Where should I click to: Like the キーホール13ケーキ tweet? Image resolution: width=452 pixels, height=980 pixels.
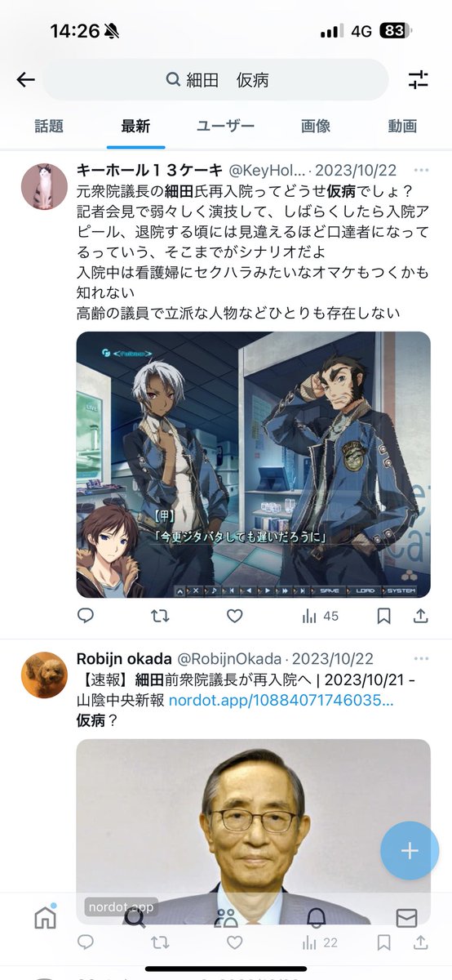pyautogui.click(x=235, y=616)
